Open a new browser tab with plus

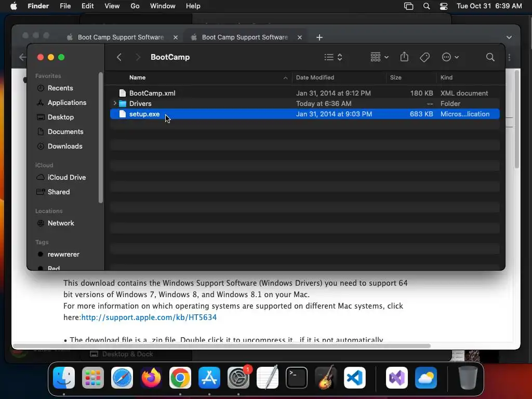pyautogui.click(x=320, y=37)
